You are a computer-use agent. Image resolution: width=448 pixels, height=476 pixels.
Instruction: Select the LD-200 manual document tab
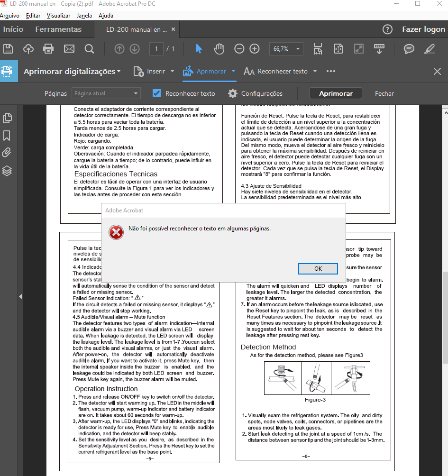click(136, 29)
